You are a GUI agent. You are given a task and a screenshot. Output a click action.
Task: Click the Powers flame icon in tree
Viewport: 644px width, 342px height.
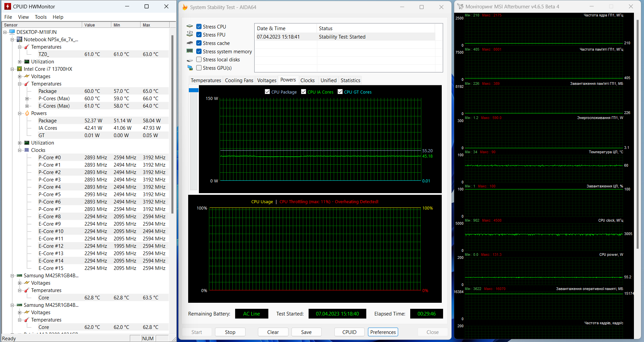tap(27, 113)
